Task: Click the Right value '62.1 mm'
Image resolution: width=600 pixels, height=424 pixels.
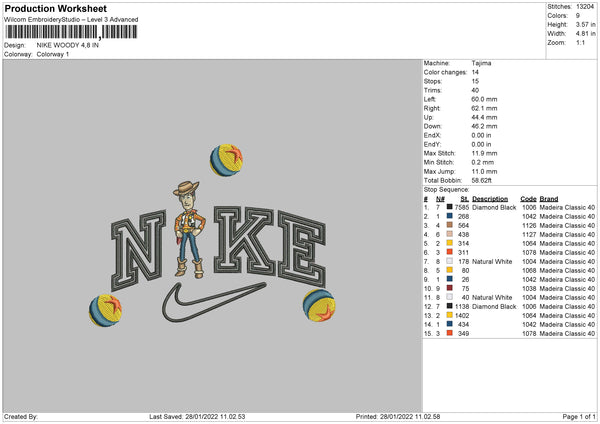Action: coord(484,108)
